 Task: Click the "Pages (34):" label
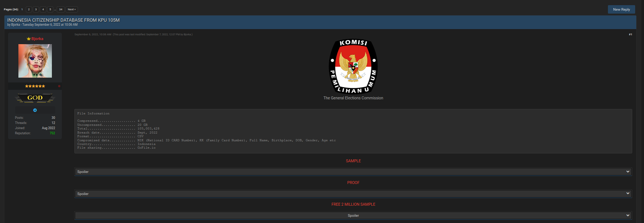point(11,10)
